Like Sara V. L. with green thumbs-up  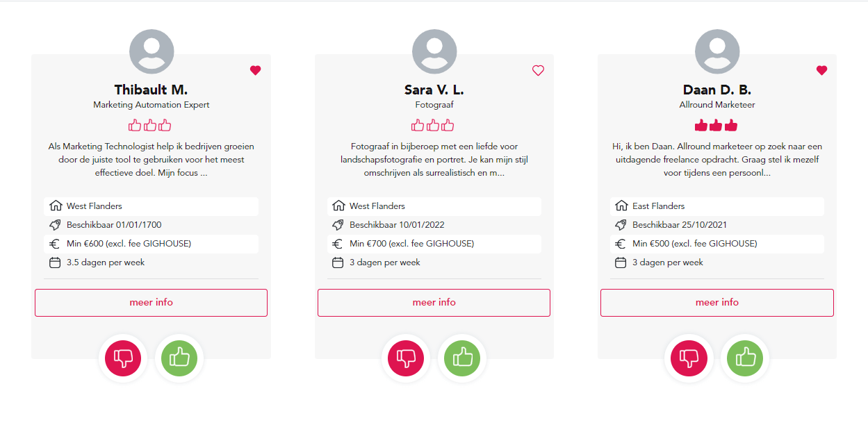click(462, 358)
